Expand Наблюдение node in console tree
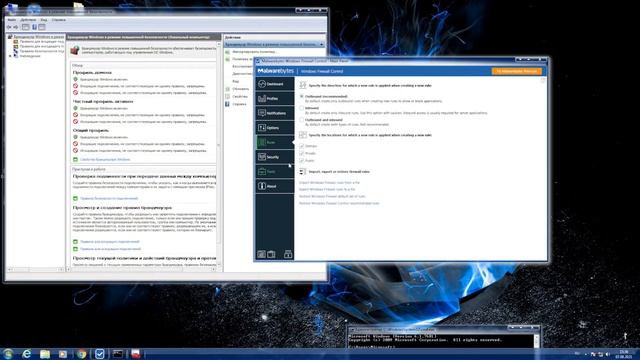 tap(11, 56)
